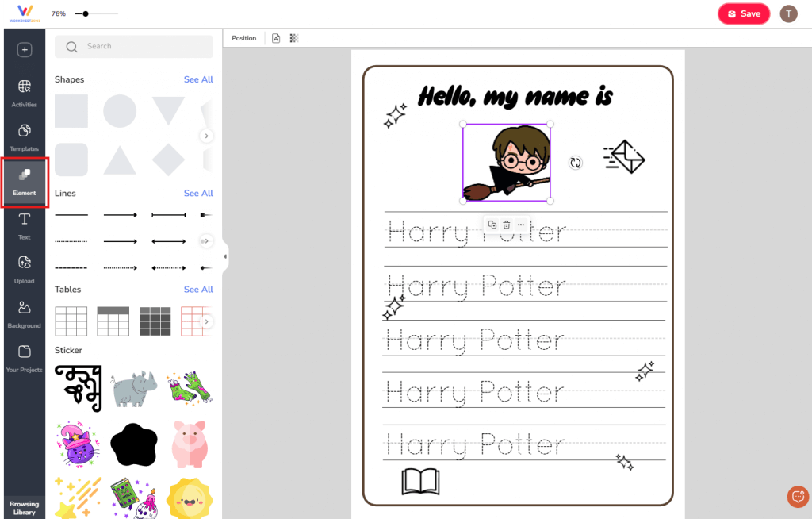This screenshot has height=519, width=812.
Task: Select the Element sidebar tab
Action: click(x=25, y=182)
